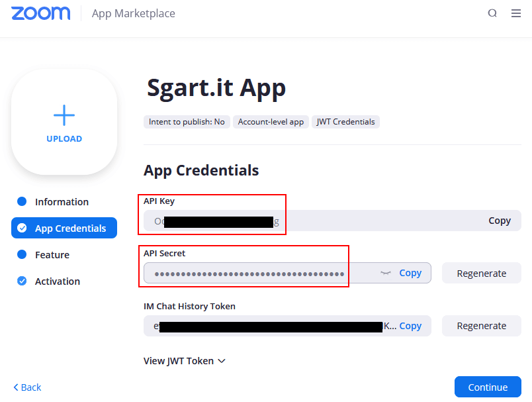Click into the API Key field
This screenshot has height=402, width=532.
(x=332, y=221)
